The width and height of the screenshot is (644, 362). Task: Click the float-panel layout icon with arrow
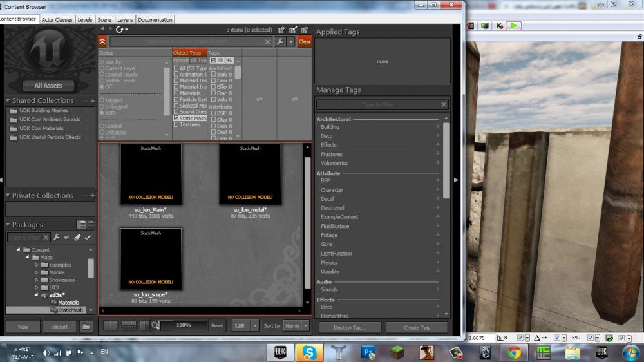[x=293, y=30]
